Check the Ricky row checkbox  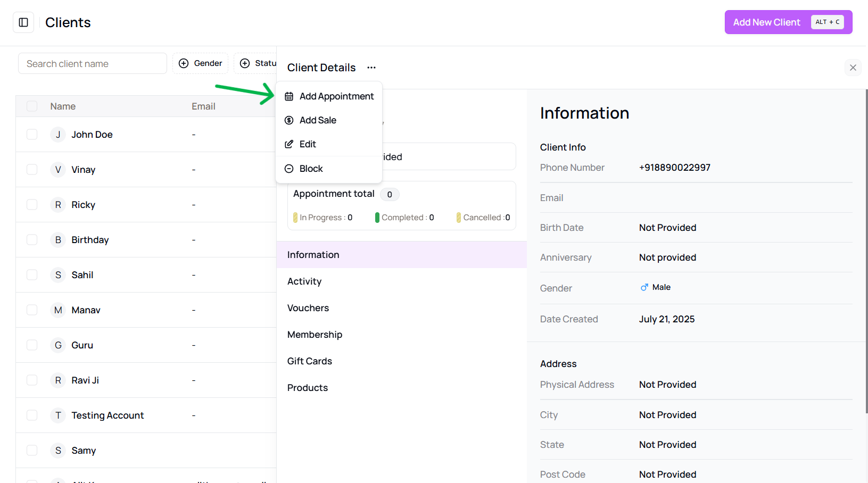(32, 205)
